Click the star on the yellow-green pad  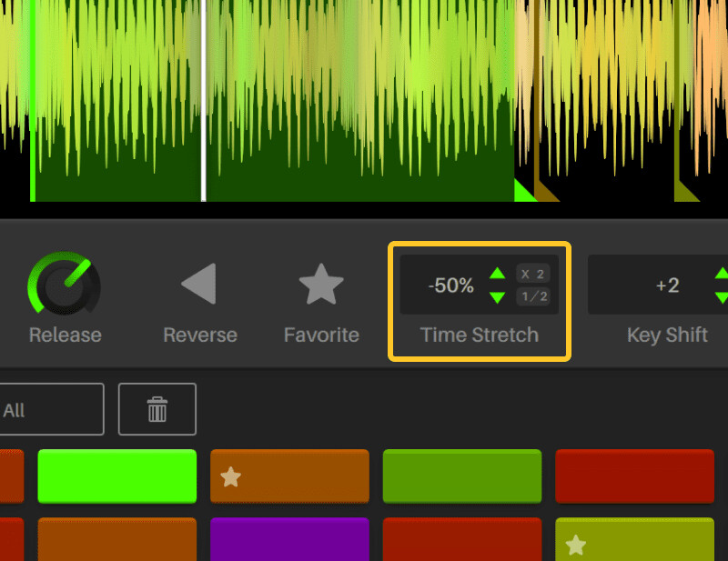point(575,546)
